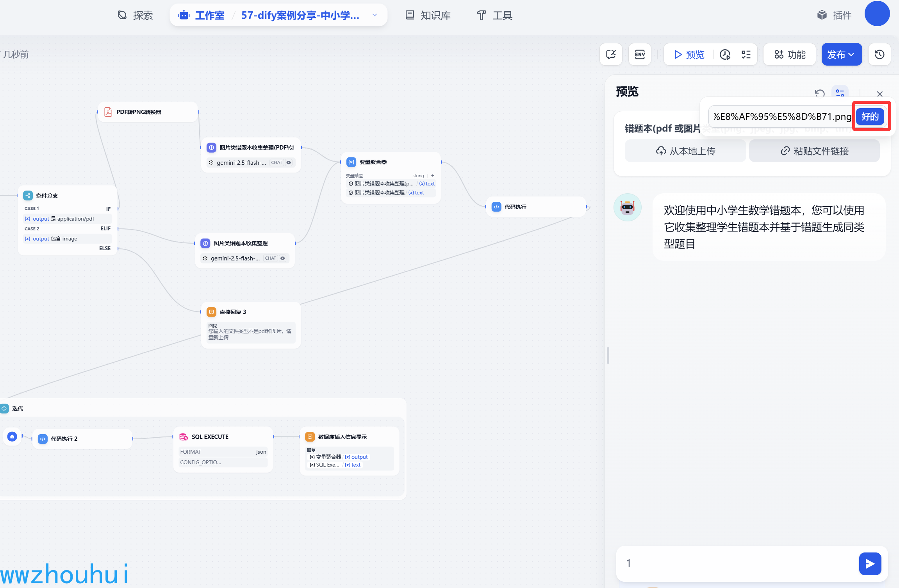899x588 pixels.
Task: Click the ENV environment variables icon
Action: tap(640, 54)
